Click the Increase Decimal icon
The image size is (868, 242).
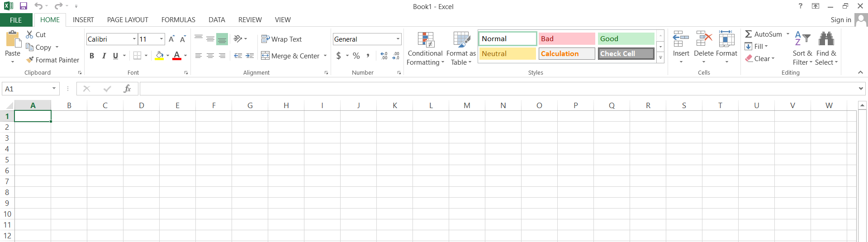click(384, 56)
